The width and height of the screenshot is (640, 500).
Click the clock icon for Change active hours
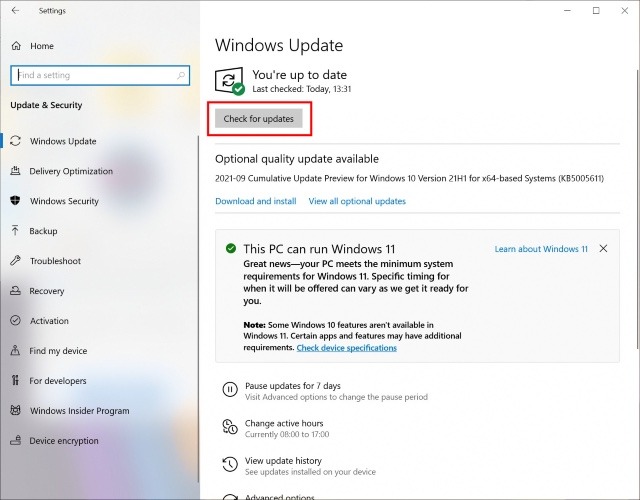tap(230, 427)
